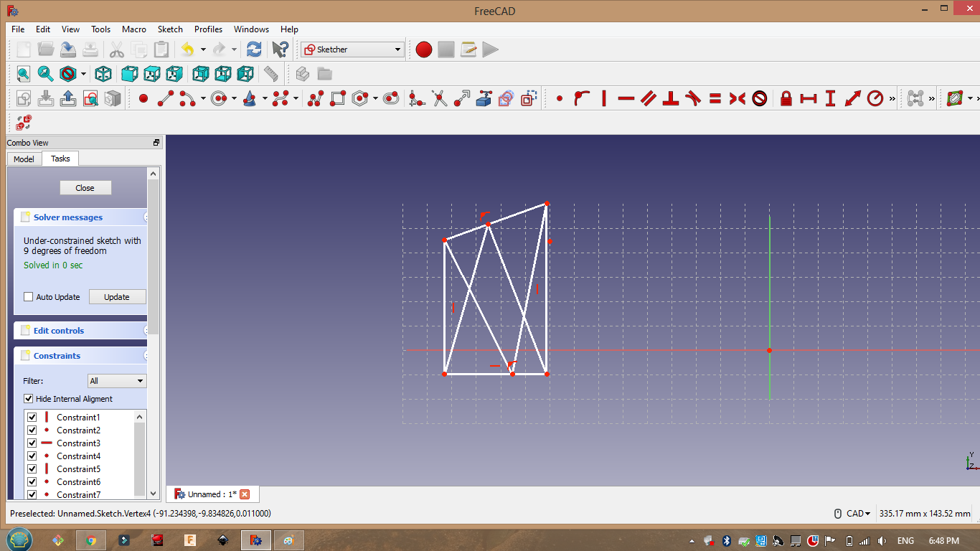Open the Macro menu
The image size is (980, 551).
[x=134, y=29]
